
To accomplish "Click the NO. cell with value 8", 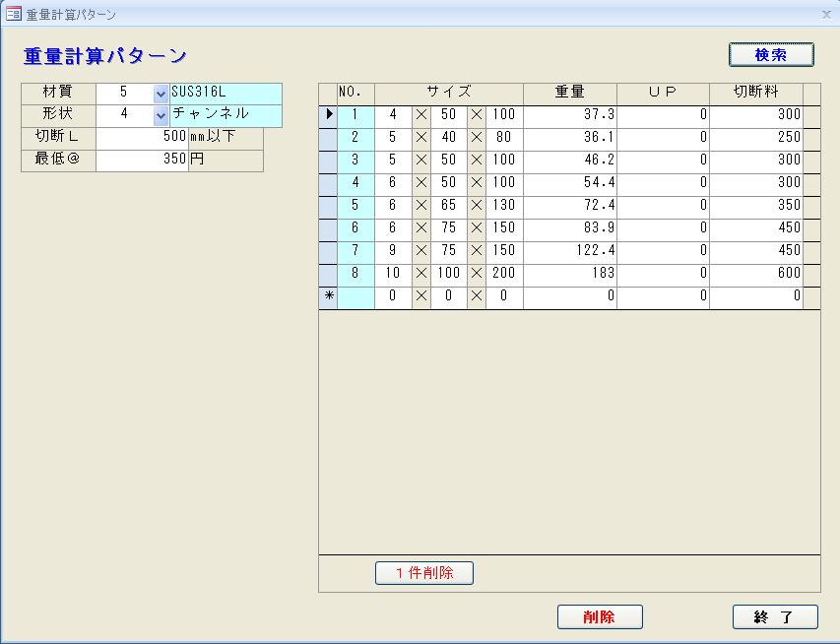I will [355, 274].
